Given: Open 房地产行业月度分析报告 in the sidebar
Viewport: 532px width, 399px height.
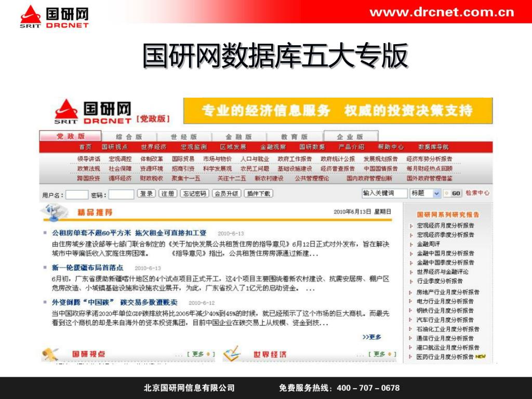Looking at the screenshot, I should pos(448,292).
